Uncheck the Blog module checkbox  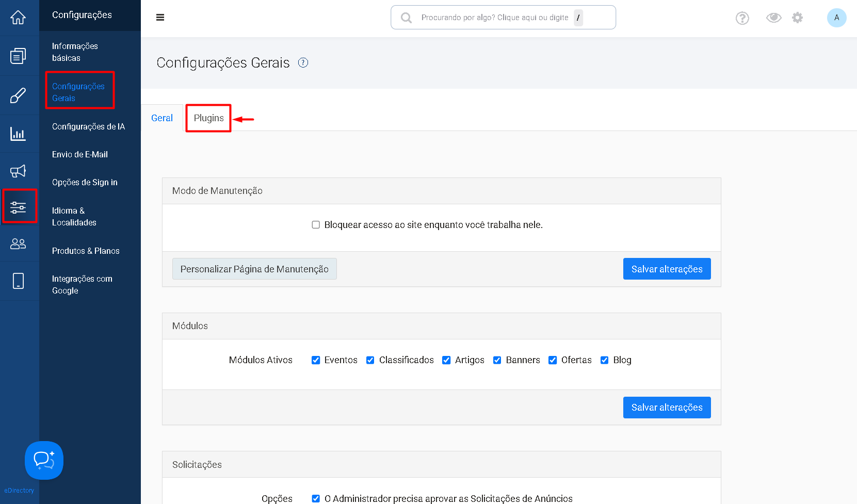(605, 360)
